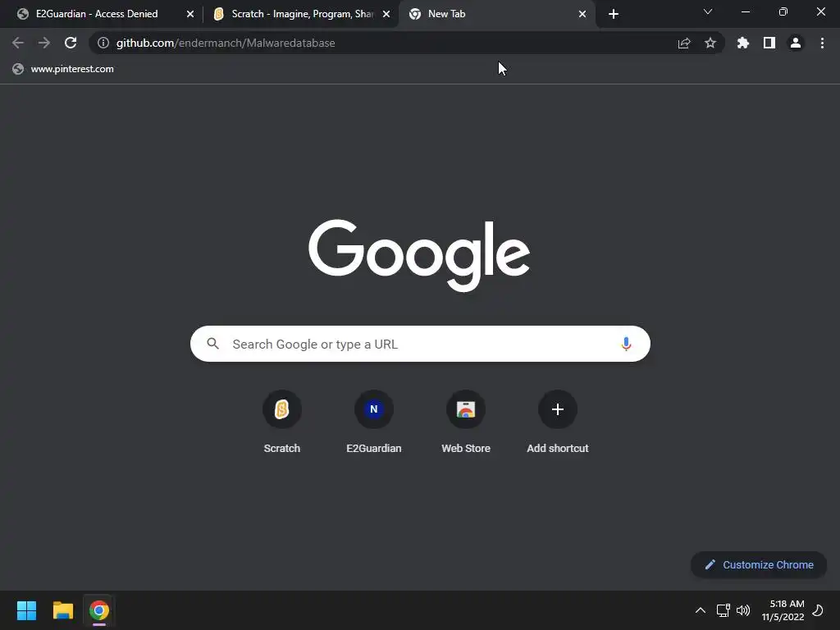The width and height of the screenshot is (840, 630).
Task: Reload the current page
Action: tap(71, 43)
